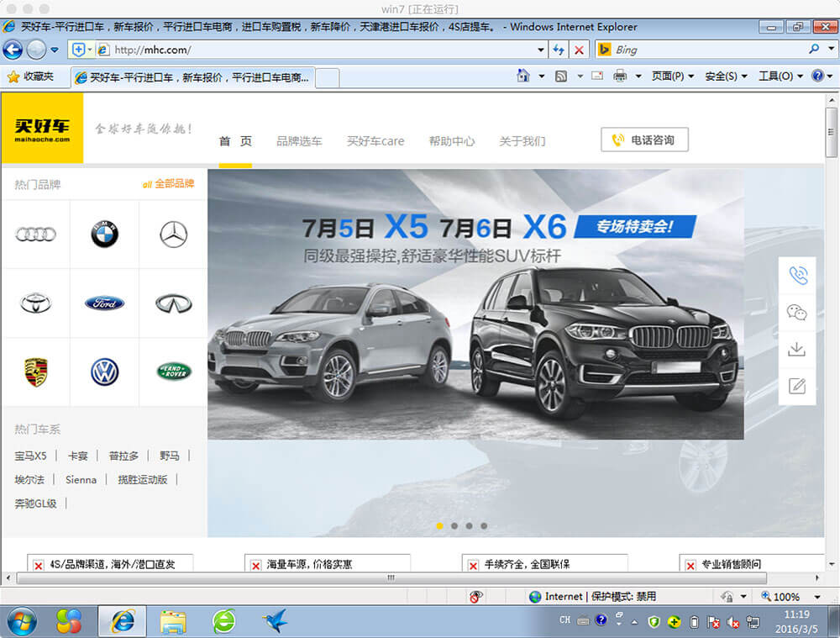This screenshot has width=840, height=638.
Task: Click the stop loading X icon
Action: click(x=579, y=50)
